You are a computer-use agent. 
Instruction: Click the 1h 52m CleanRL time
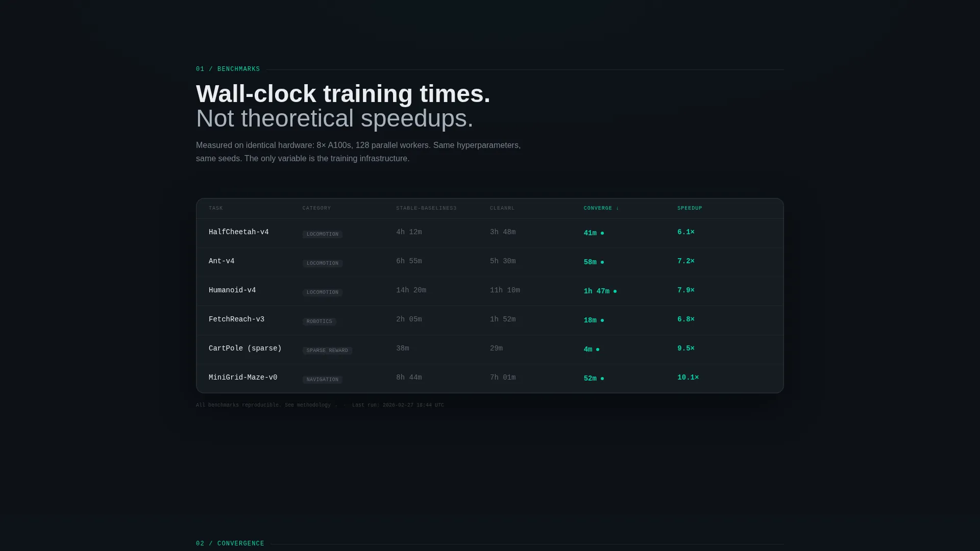click(503, 319)
